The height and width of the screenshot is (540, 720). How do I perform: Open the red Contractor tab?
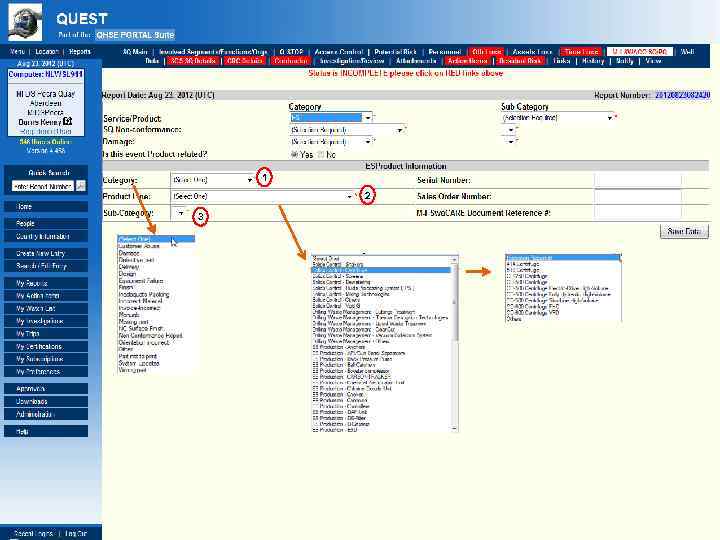coord(291,61)
